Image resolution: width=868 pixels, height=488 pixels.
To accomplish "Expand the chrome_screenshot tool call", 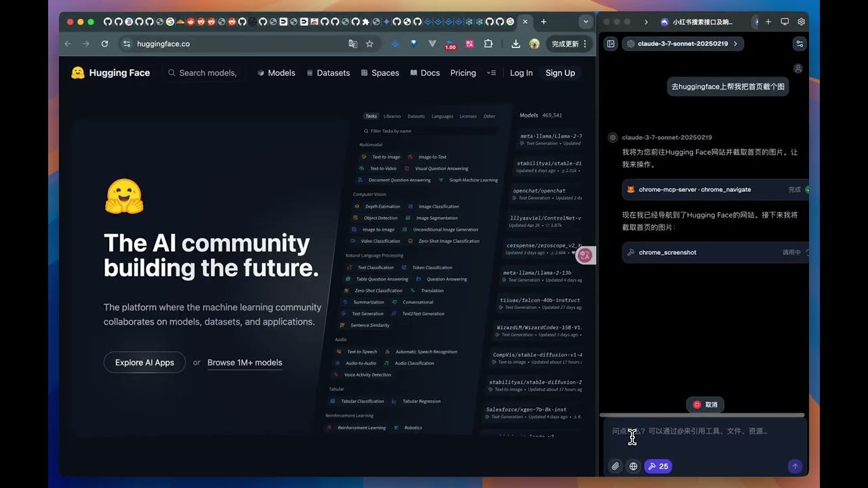I will tap(716, 252).
